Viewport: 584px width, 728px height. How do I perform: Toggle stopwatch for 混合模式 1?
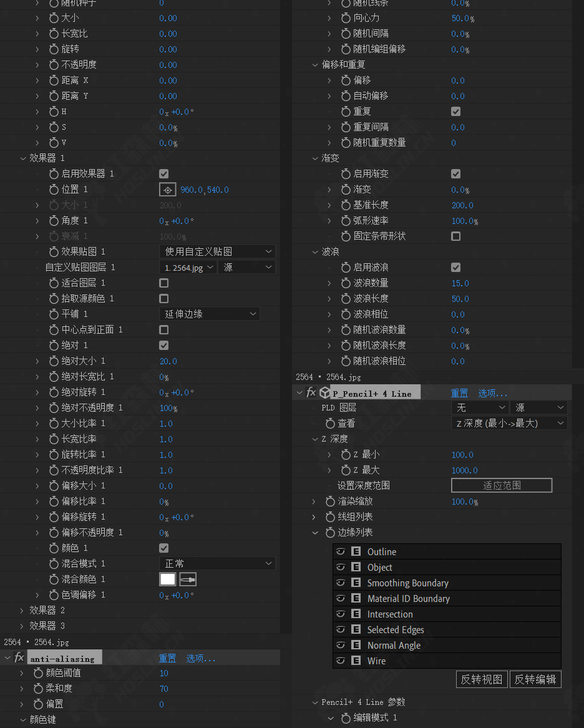[54, 564]
